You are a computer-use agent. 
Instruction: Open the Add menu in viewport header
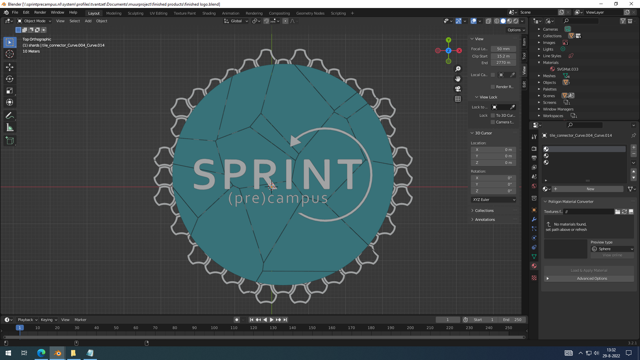point(88,21)
